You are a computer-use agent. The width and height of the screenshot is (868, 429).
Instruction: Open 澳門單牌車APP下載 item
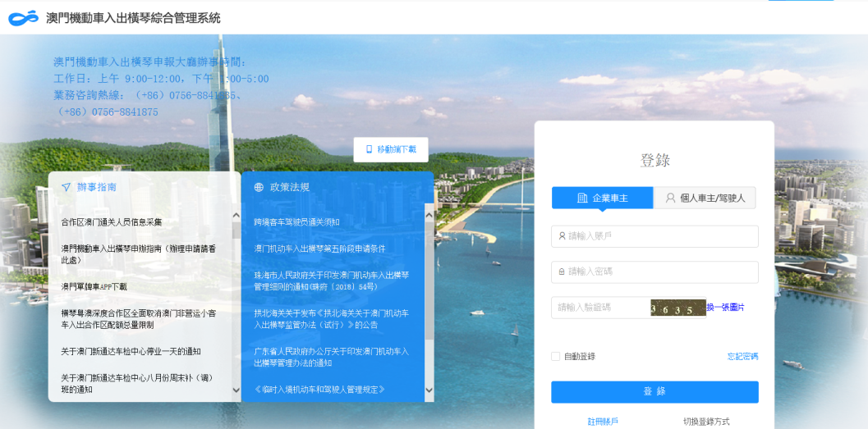[94, 287]
